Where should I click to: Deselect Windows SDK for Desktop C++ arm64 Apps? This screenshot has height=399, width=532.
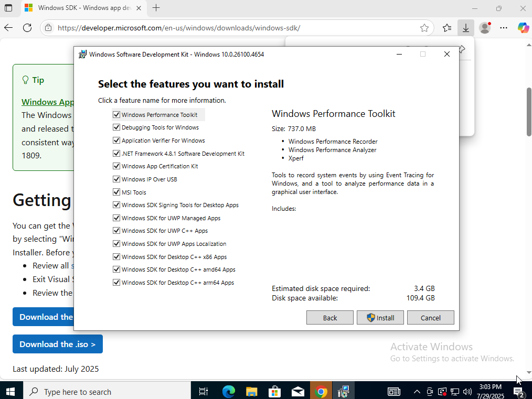[x=116, y=283]
